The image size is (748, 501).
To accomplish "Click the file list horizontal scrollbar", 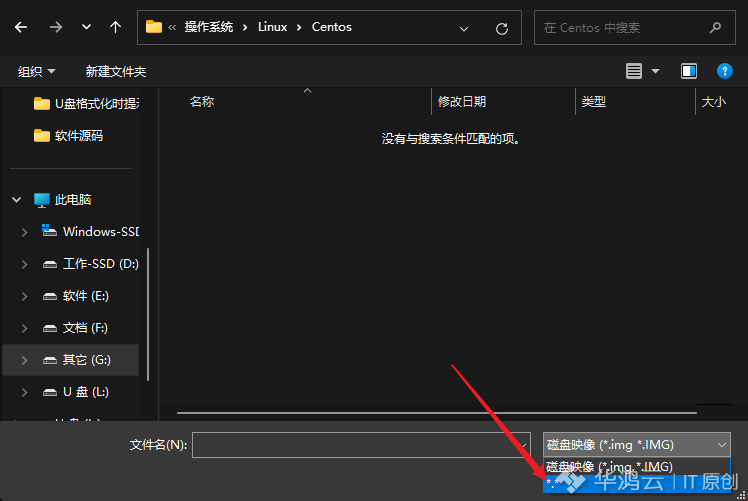I will pyautogui.click(x=436, y=413).
